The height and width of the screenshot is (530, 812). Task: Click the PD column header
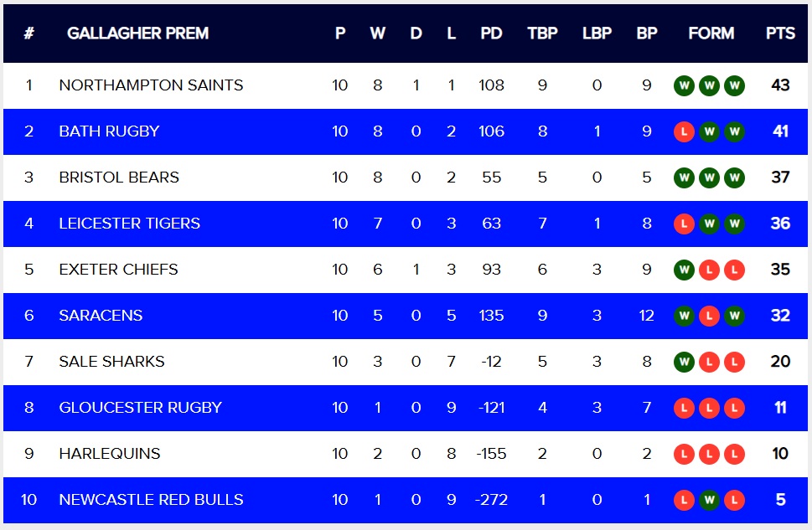click(x=491, y=33)
